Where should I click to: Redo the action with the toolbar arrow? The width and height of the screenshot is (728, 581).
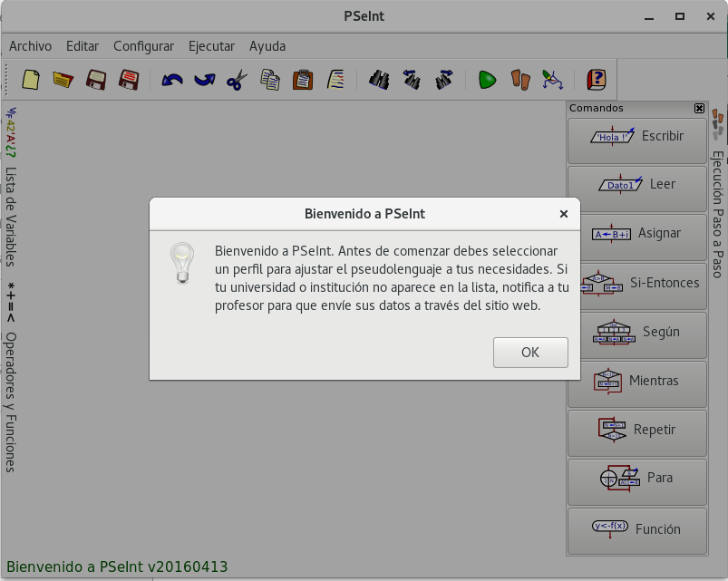click(205, 80)
